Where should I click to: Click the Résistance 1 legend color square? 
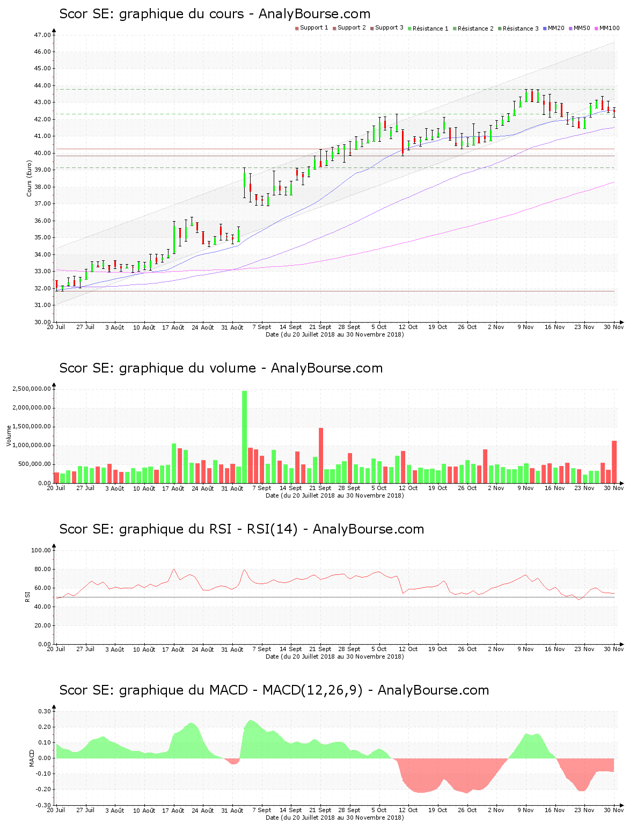click(x=409, y=28)
